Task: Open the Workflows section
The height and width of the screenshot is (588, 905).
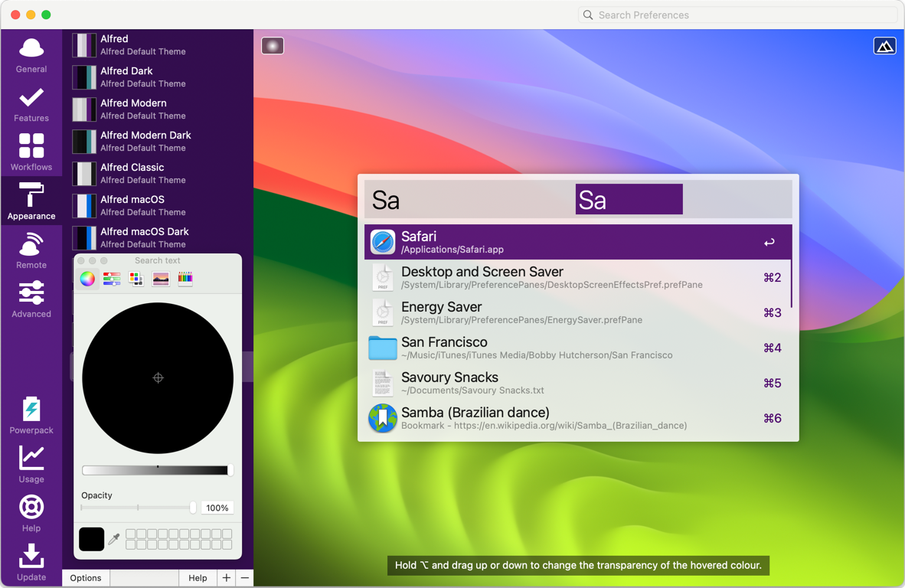Action: click(31, 153)
